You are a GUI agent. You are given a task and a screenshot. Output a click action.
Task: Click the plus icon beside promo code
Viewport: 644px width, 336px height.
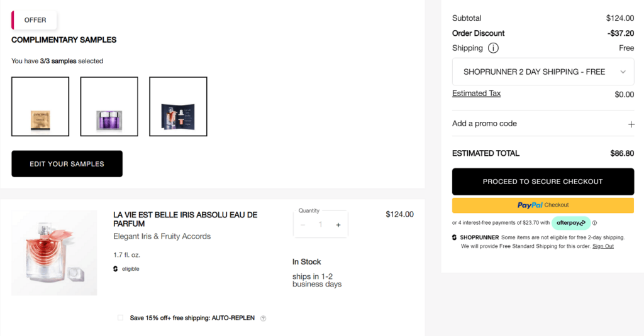[x=631, y=124]
